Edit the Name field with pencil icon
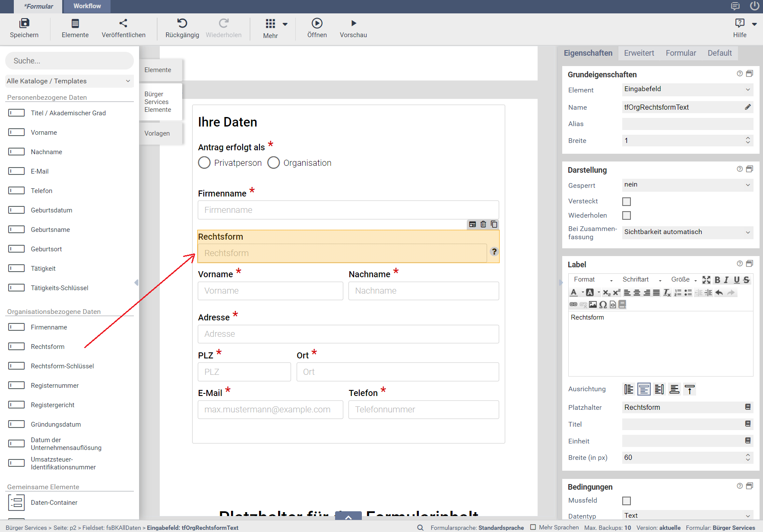The image size is (763, 532). 747,107
